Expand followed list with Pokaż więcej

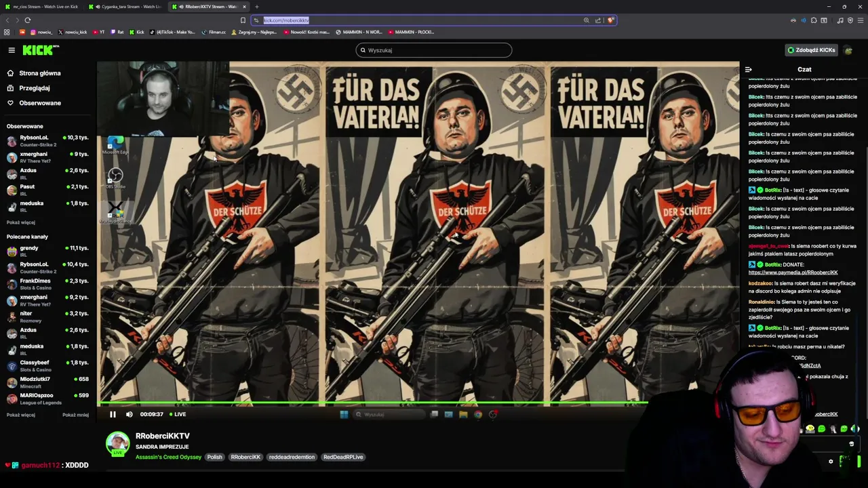pos(21,222)
